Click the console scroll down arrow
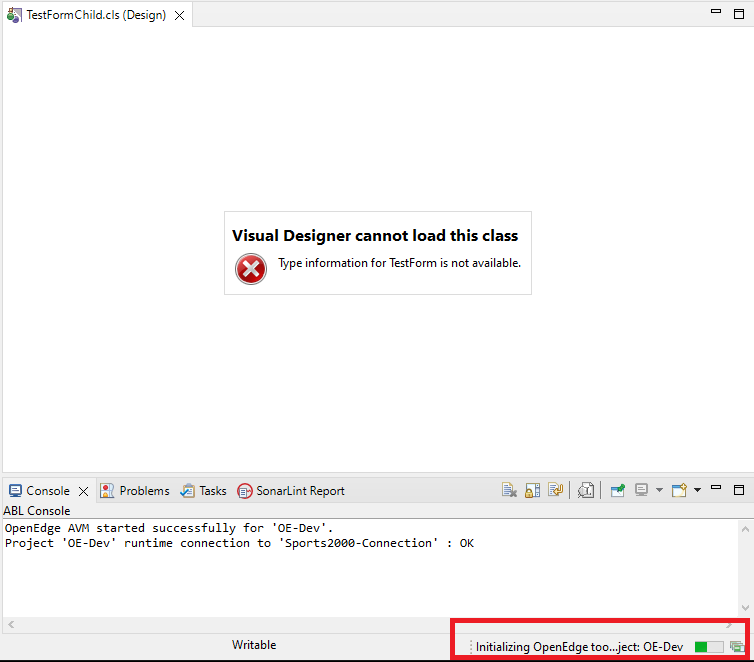The image size is (754, 662). pos(745,608)
